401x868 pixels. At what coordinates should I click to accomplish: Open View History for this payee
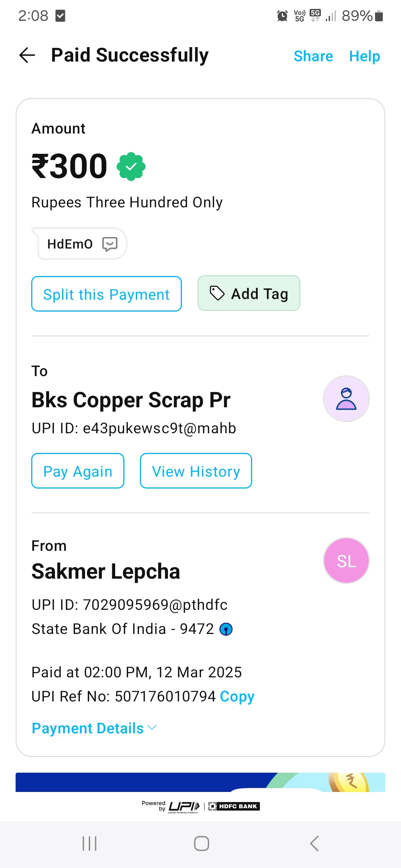pos(196,471)
